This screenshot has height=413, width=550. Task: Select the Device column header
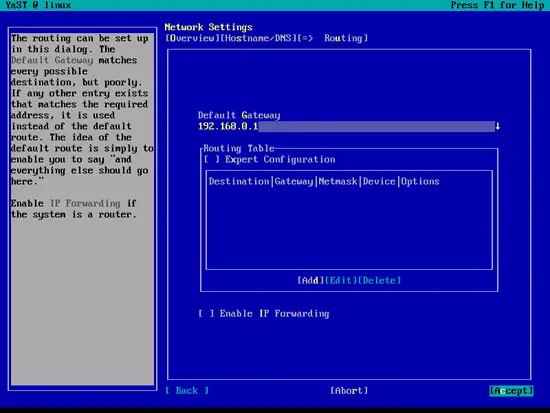tap(379, 181)
